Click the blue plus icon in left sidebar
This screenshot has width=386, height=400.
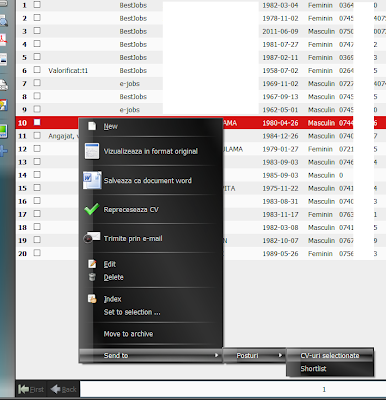(x=4, y=151)
